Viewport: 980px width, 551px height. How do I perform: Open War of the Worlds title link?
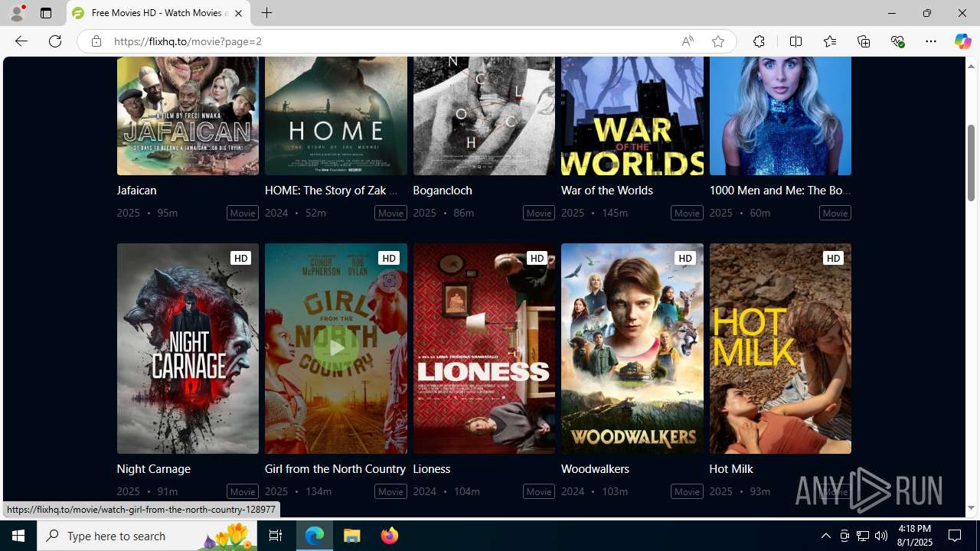[x=607, y=190]
